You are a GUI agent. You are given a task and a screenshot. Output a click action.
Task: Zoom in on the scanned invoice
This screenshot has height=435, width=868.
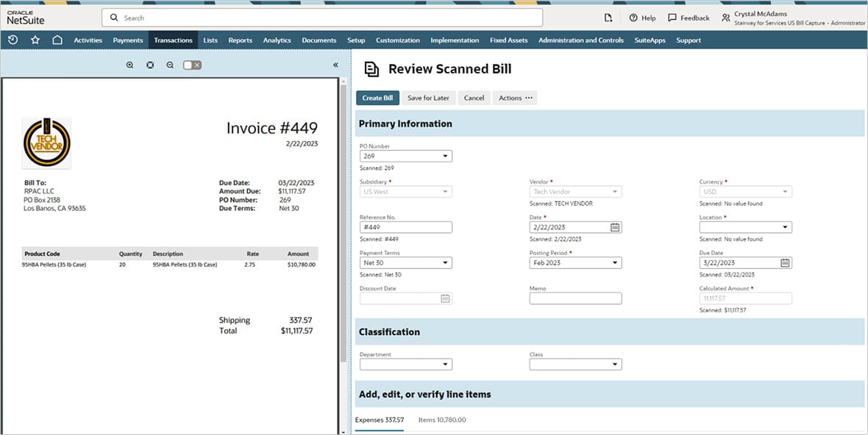[129, 65]
